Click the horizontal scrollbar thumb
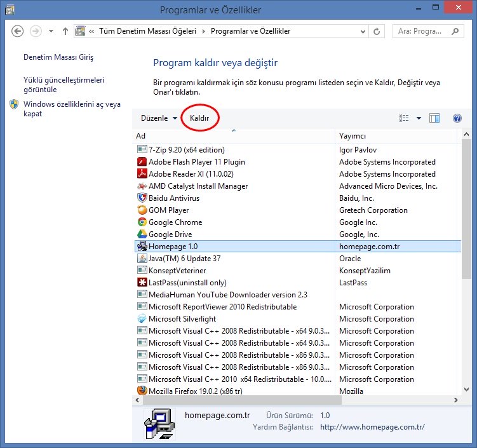The width and height of the screenshot is (477, 448). coord(242,400)
